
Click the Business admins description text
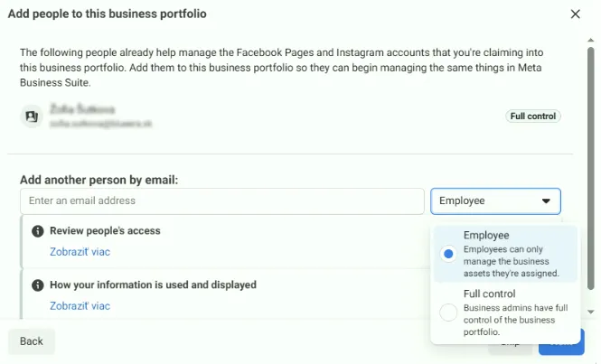click(515, 320)
